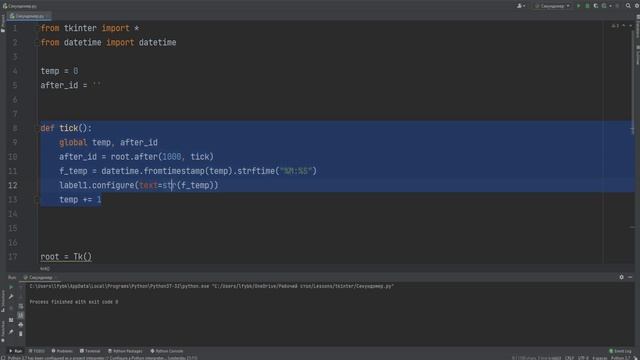The image size is (640, 360).
Task: Click the stop button in top toolbar
Action: [x=617, y=6]
